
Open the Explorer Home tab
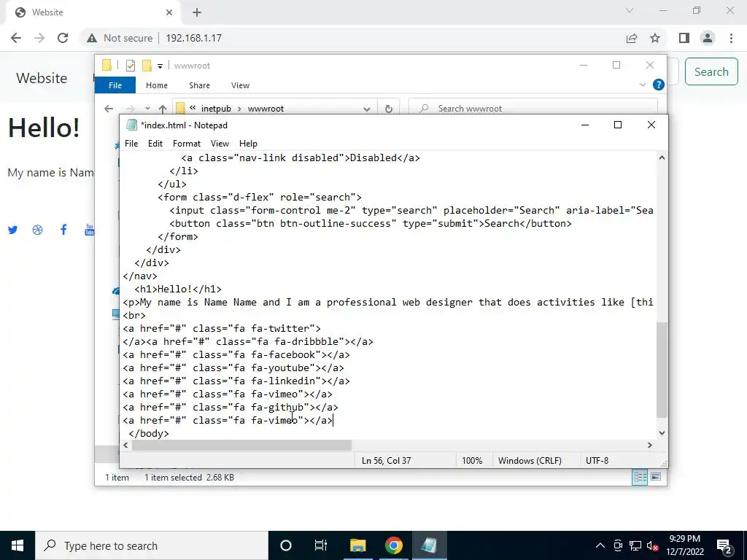157,85
